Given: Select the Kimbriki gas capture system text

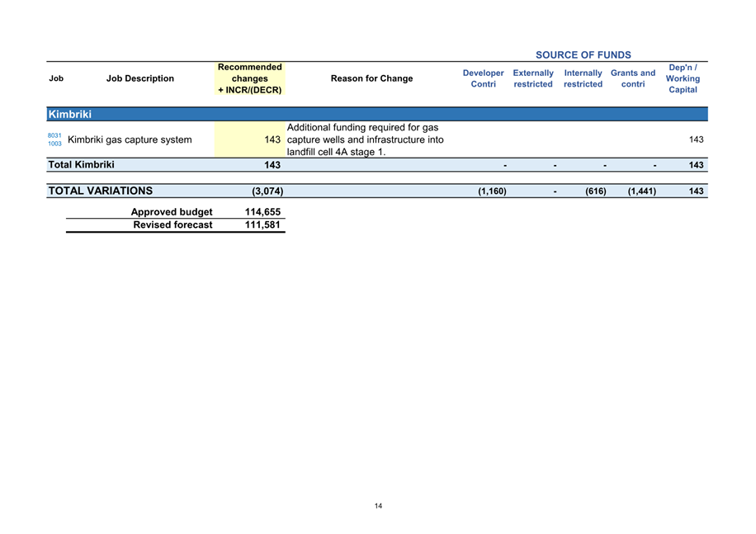Looking at the screenshot, I should tap(130, 139).
